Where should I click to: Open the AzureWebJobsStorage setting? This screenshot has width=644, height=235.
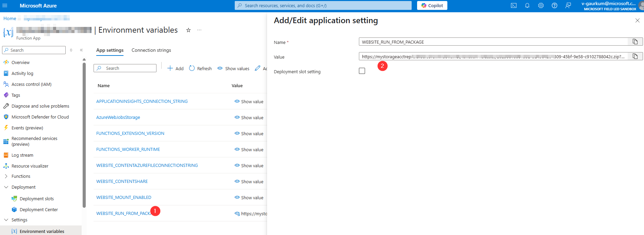tap(118, 117)
